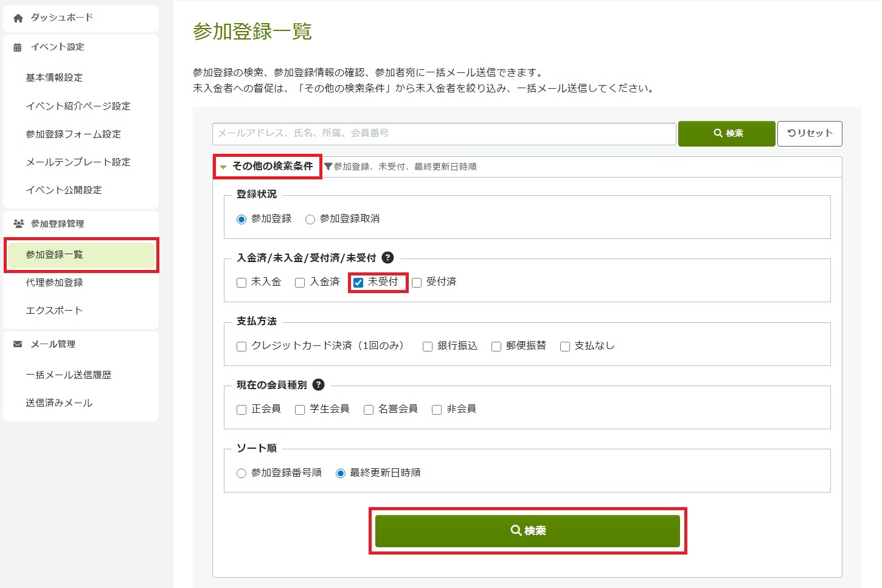This screenshot has width=882, height=588.
Task: Click the small 検索 button beside the search field
Action: click(727, 133)
